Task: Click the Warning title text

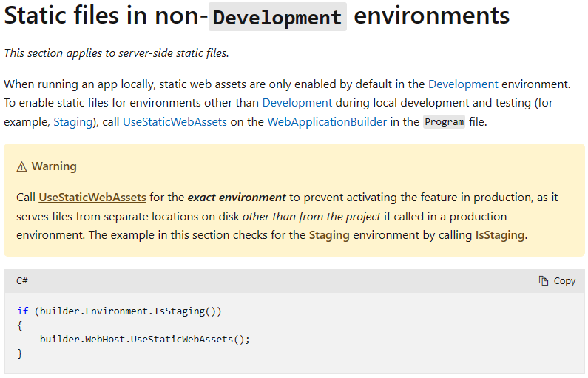Action: [x=54, y=166]
